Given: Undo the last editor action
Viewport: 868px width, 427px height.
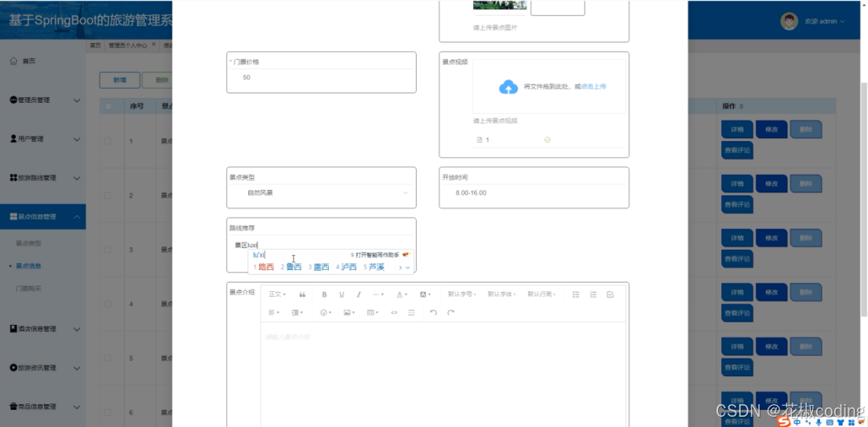Looking at the screenshot, I should coord(433,312).
